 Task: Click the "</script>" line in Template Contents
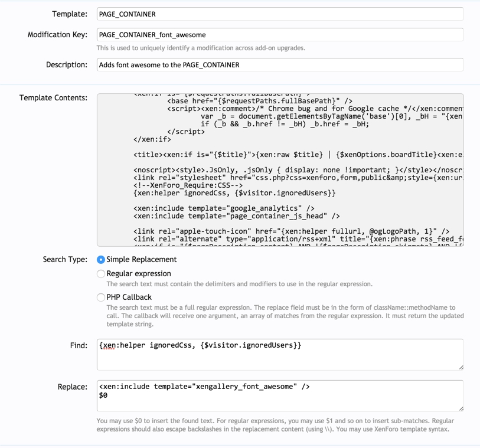pos(186,132)
